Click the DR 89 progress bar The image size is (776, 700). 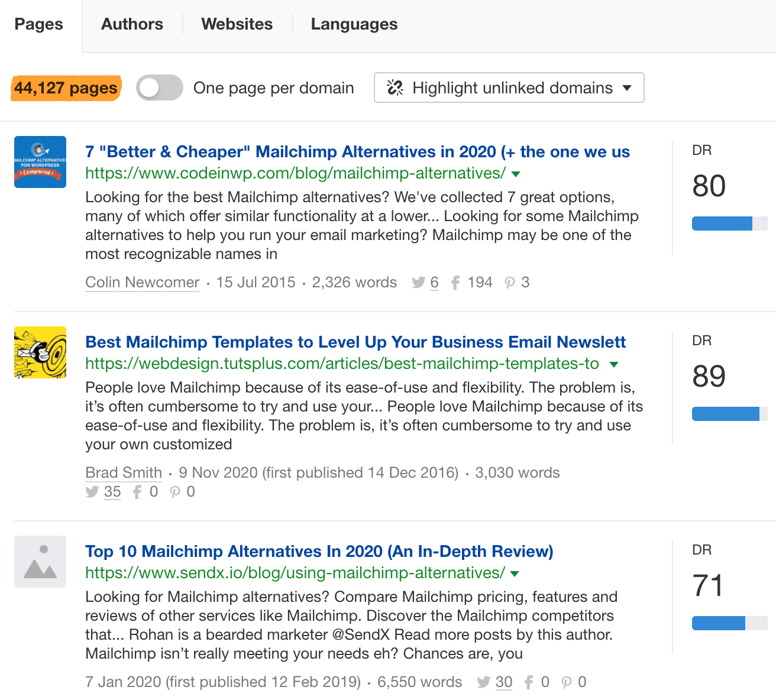pos(729,414)
